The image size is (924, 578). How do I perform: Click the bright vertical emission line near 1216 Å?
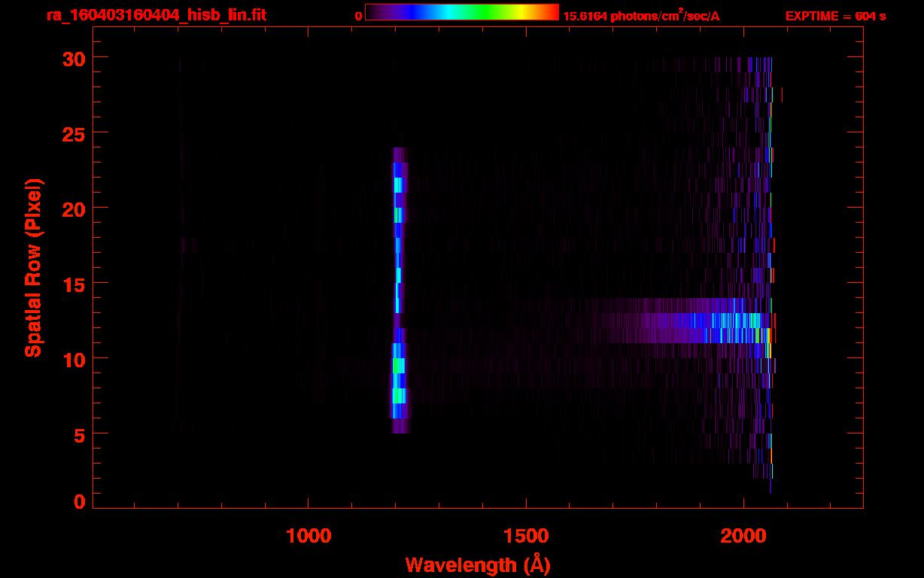click(399, 290)
